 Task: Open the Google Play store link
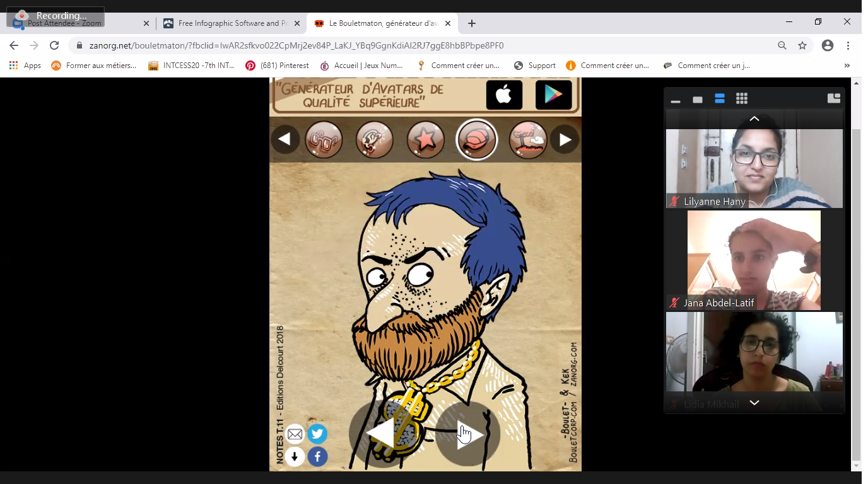[x=553, y=95]
